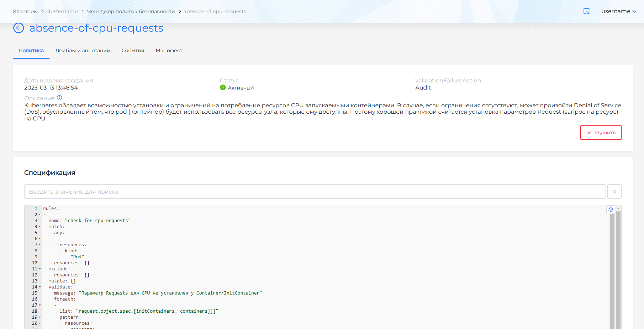
Task: Click the info icon next to Описание
Action: coord(59,98)
